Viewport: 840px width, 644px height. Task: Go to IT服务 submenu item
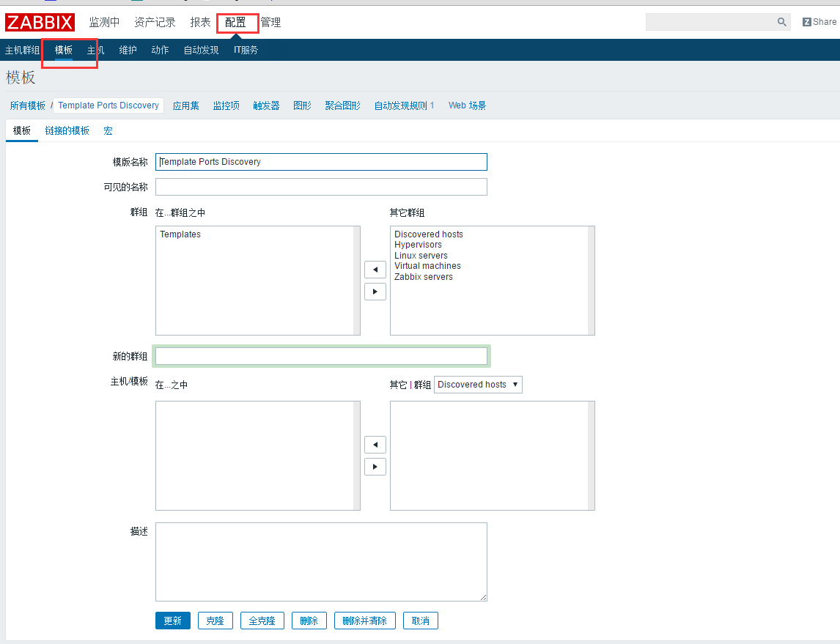click(x=246, y=50)
